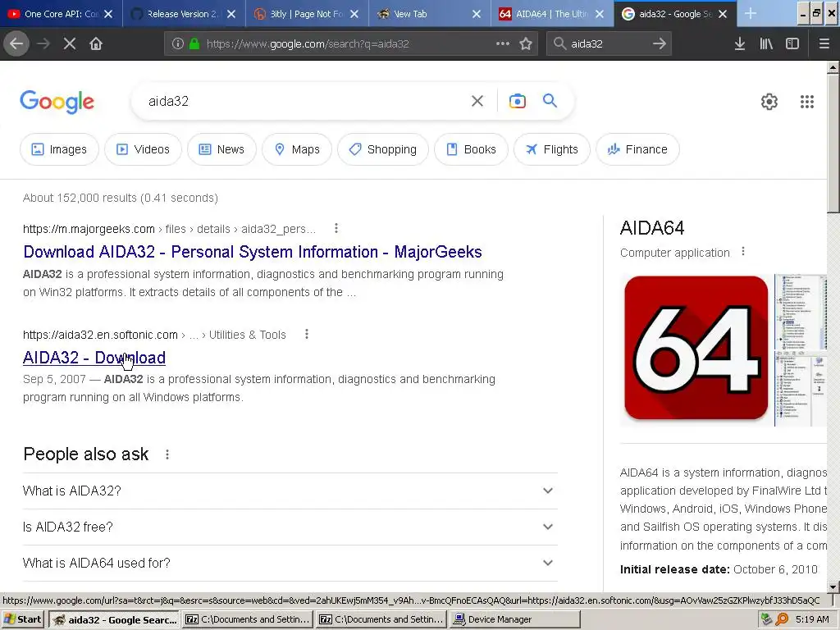Open Download AIDA32 MajorGeeks result link
Screen dimensions: 840x630
(253, 252)
